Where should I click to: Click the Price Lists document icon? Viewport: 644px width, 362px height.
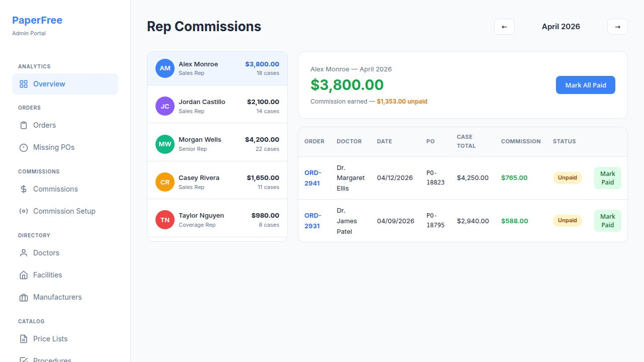(x=24, y=339)
